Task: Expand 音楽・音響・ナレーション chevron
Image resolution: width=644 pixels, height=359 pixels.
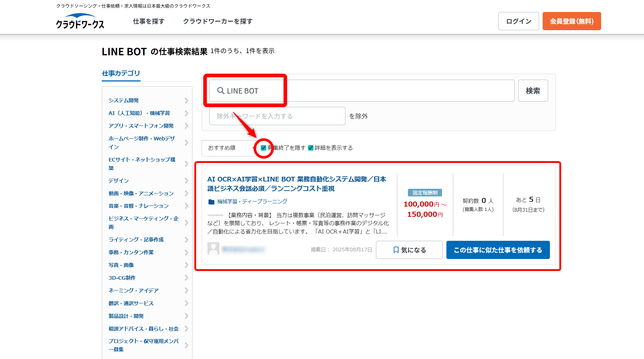Action: tap(186, 206)
